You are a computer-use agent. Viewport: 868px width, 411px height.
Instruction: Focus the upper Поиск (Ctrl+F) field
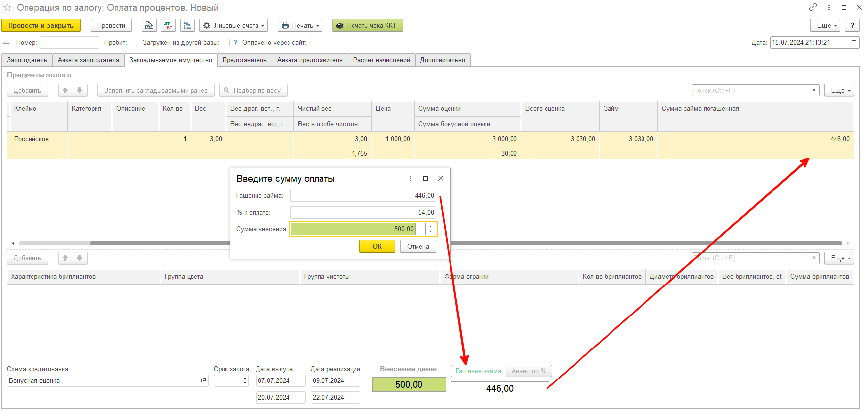click(x=750, y=90)
